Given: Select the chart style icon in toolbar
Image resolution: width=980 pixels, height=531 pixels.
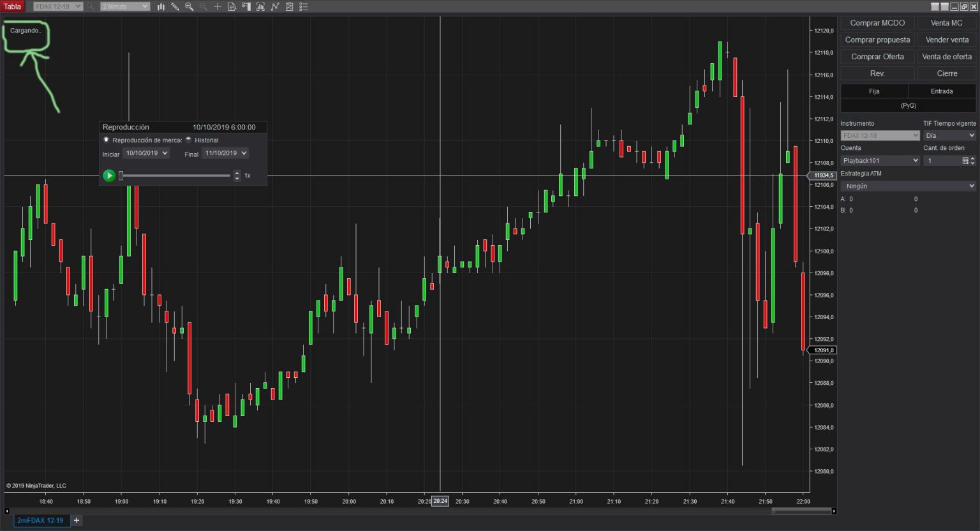Looking at the screenshot, I should [x=161, y=6].
